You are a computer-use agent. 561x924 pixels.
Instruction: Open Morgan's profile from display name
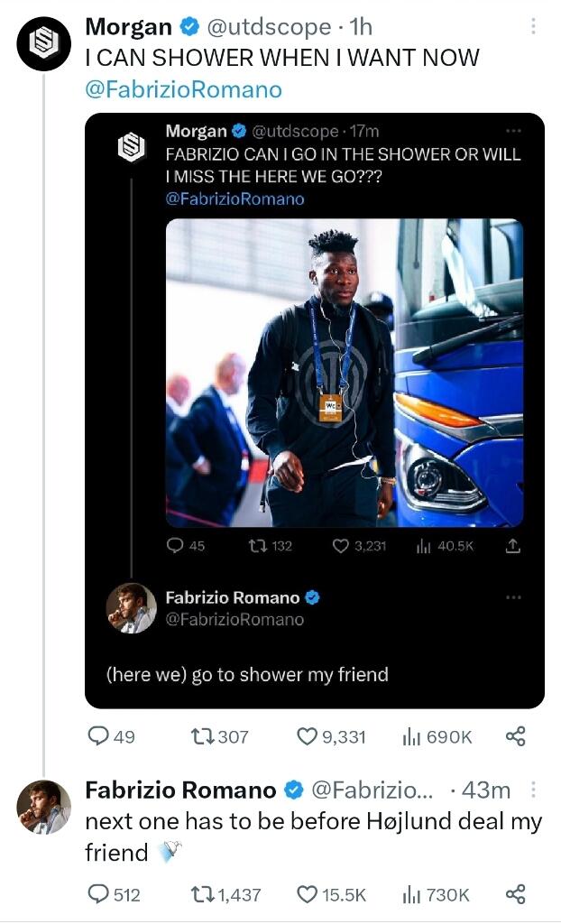[128, 27]
